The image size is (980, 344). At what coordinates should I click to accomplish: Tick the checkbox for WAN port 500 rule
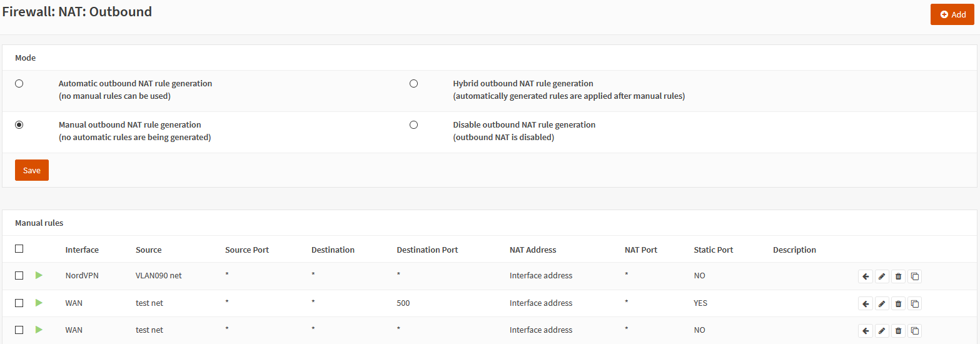(19, 303)
